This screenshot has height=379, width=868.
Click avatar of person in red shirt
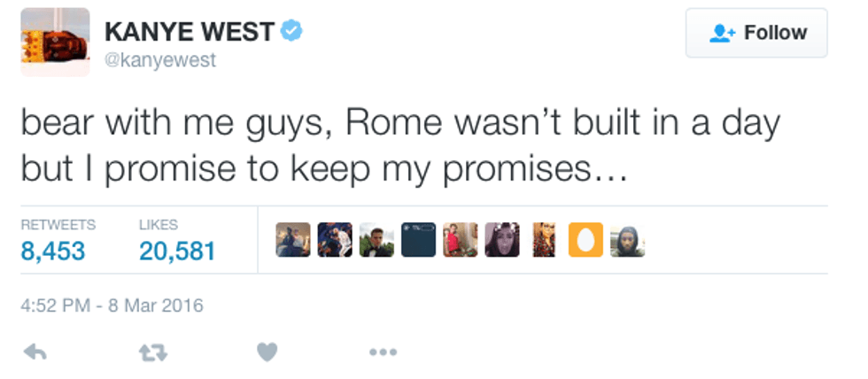460,240
